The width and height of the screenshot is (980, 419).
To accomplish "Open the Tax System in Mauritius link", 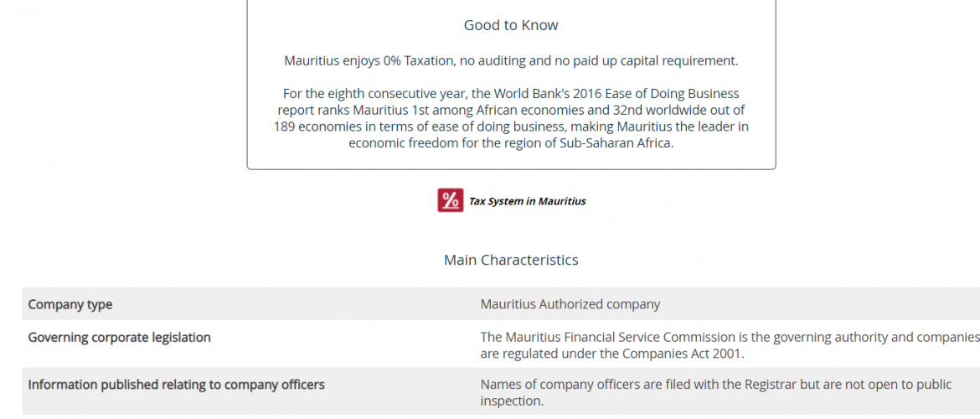I will (527, 201).
